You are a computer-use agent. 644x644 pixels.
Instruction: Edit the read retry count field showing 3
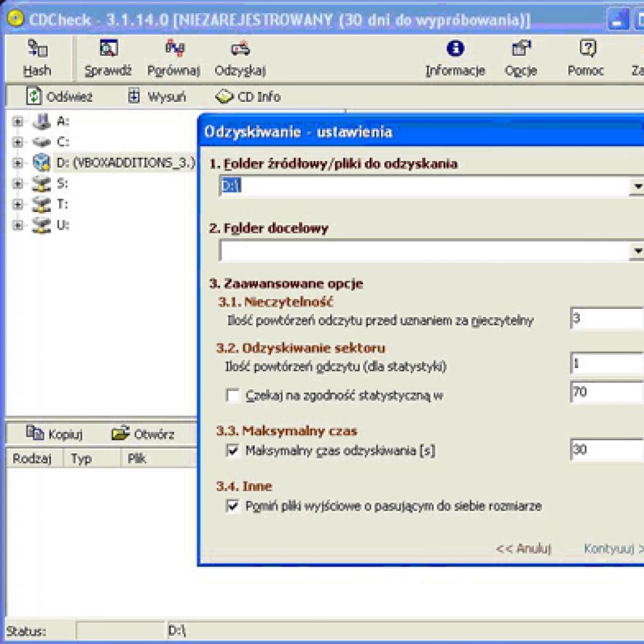pos(607,318)
